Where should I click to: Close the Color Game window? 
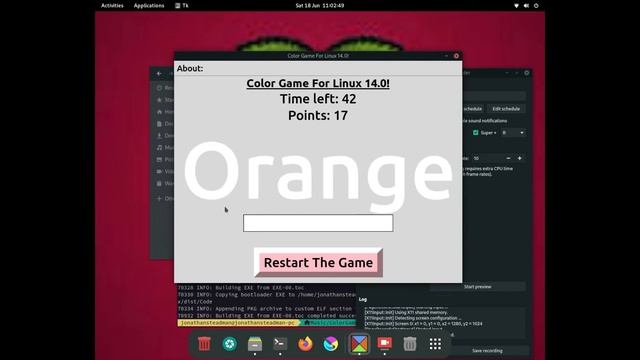[x=456, y=56]
